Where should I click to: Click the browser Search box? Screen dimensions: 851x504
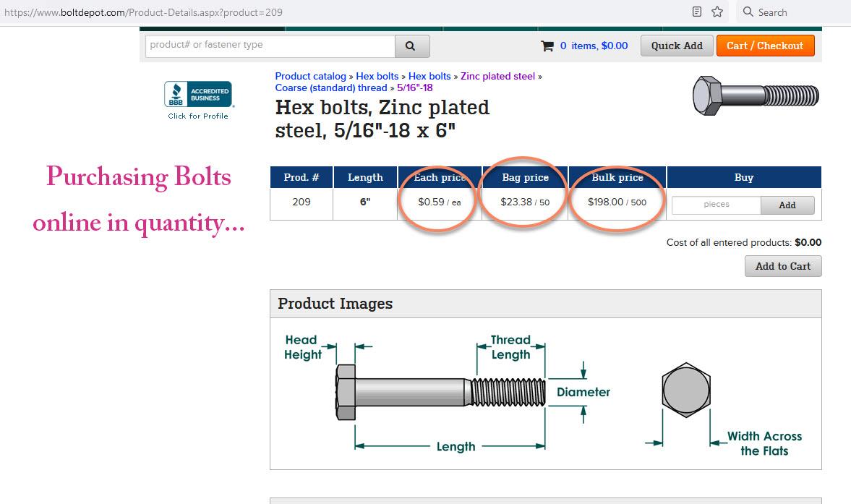point(792,12)
